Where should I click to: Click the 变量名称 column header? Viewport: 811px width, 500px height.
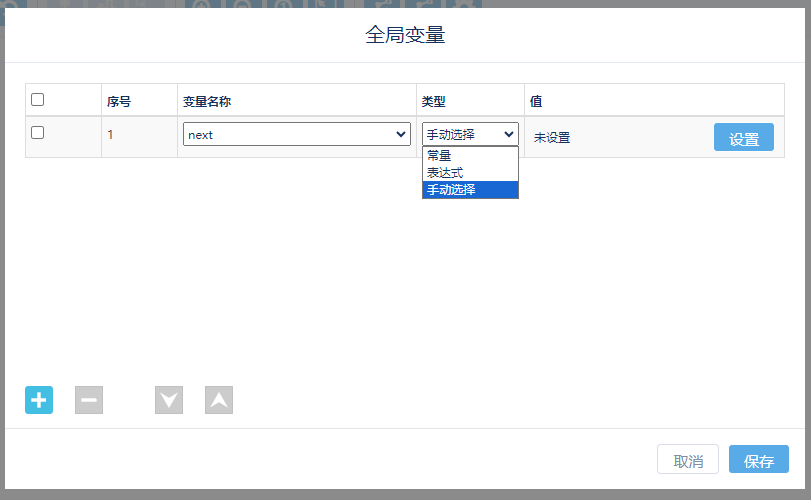(x=207, y=101)
